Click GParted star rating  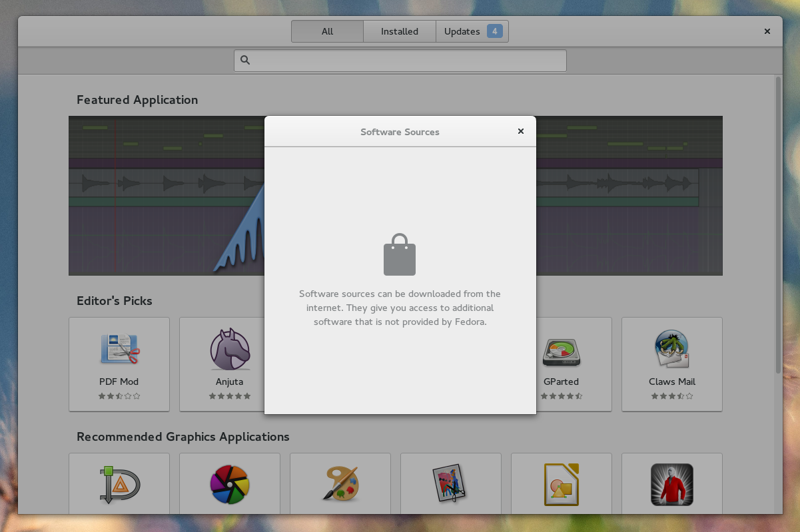click(x=562, y=396)
